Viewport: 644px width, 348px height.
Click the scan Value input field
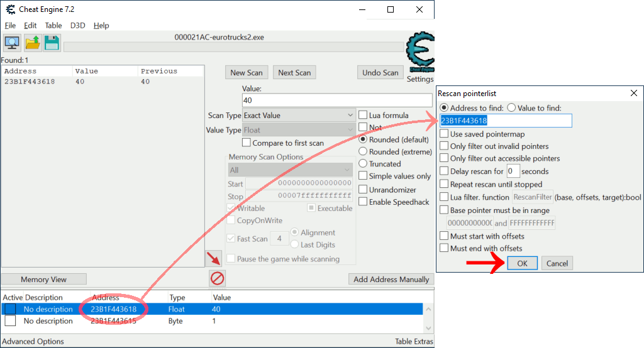pyautogui.click(x=337, y=101)
